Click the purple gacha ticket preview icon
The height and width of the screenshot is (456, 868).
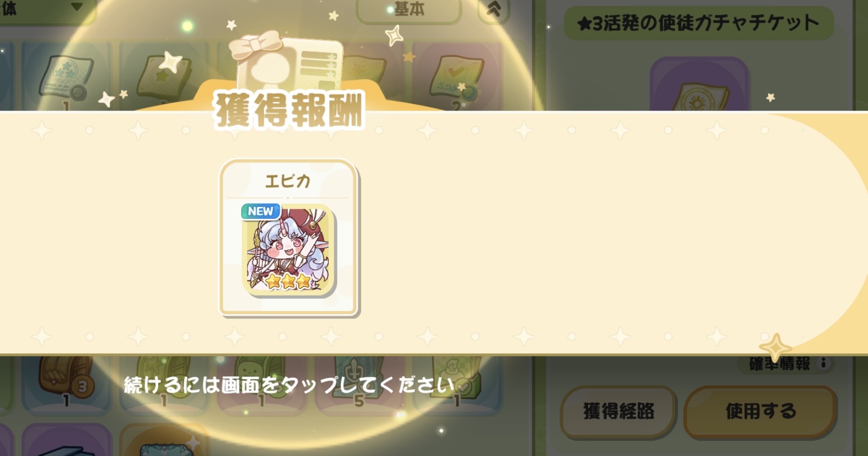tap(700, 84)
